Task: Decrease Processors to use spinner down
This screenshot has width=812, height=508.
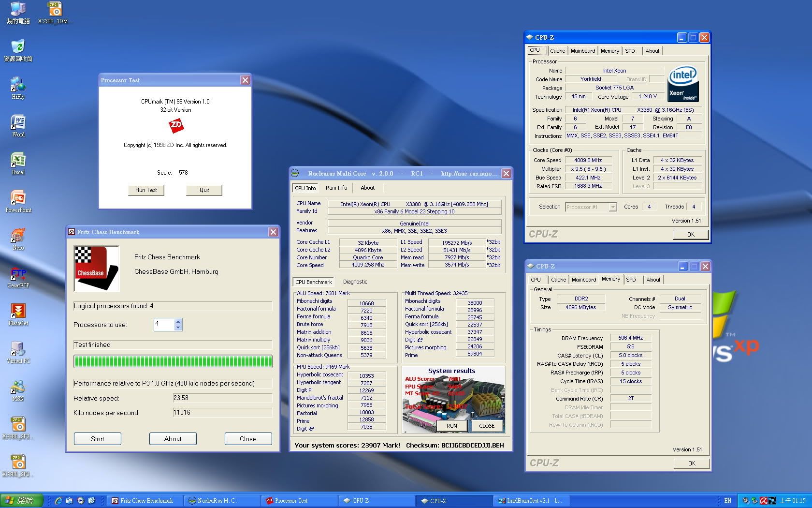Action: point(178,328)
